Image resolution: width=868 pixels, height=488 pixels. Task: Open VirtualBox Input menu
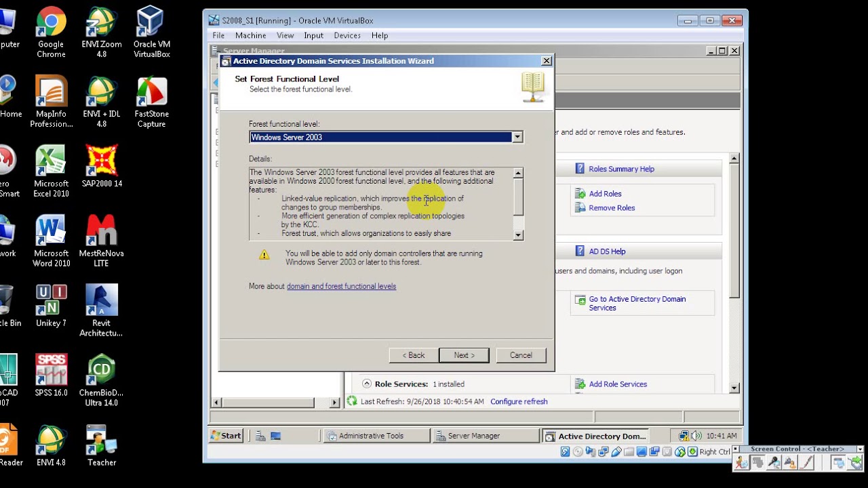tap(313, 35)
